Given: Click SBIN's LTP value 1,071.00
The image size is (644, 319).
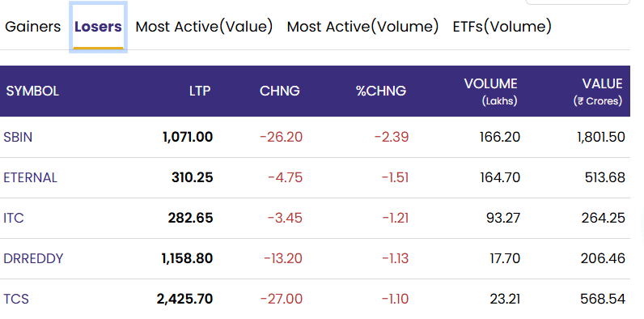Looking at the screenshot, I should coord(188,137).
